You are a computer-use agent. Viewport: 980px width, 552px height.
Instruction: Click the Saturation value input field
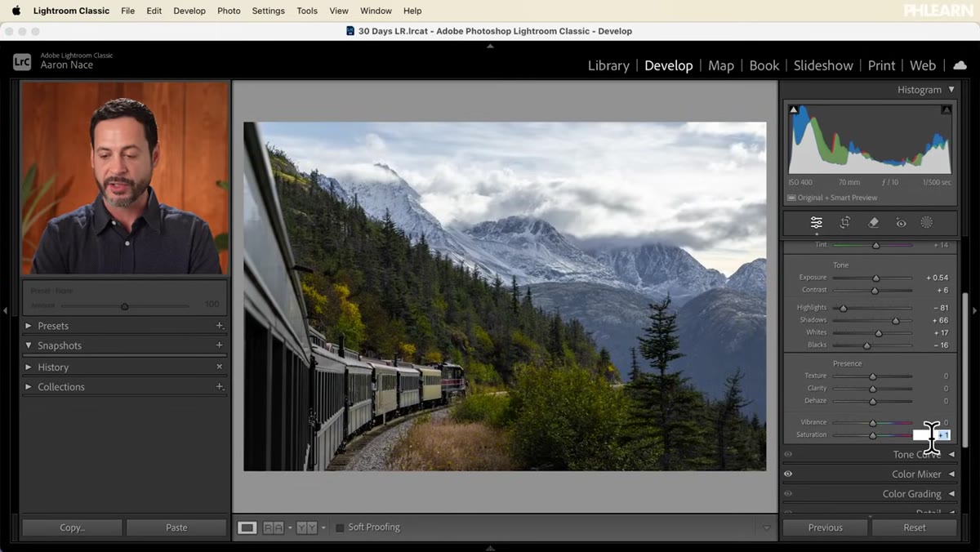coord(932,435)
